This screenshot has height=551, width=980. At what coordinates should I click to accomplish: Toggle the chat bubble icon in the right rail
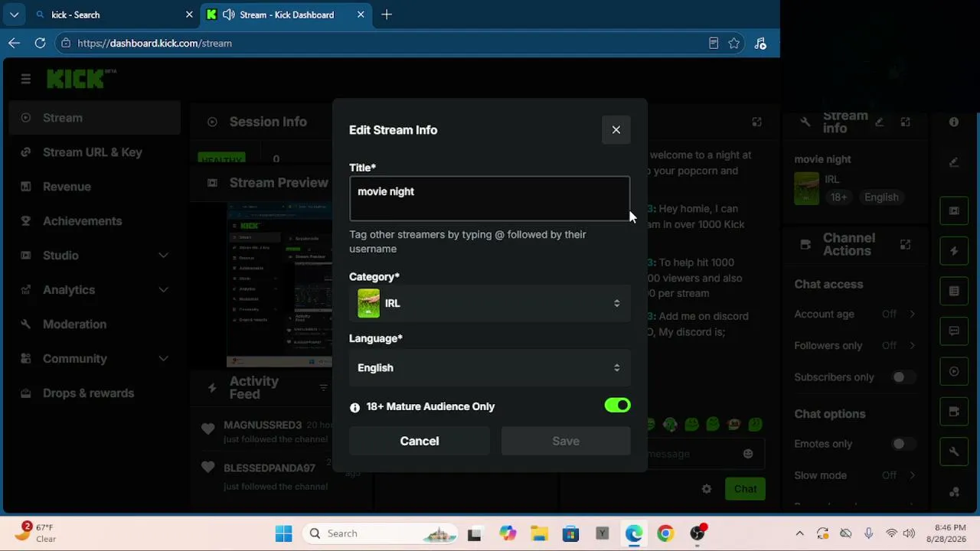[954, 331]
